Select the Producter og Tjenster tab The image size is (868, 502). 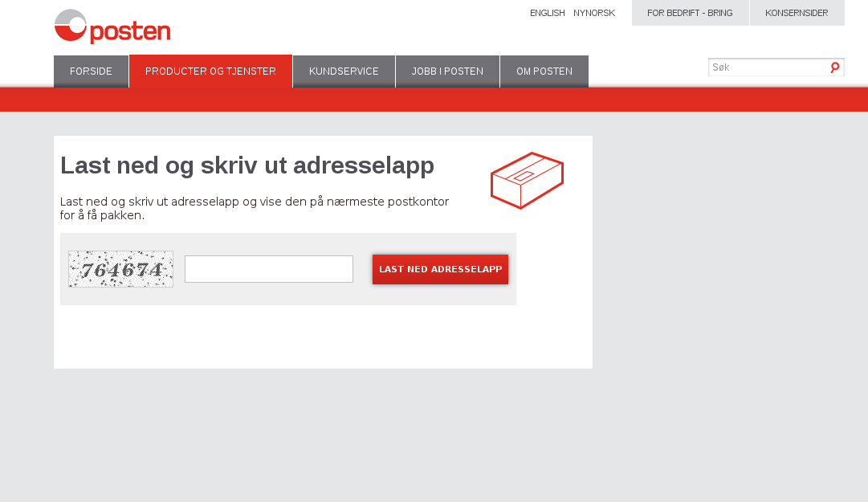tap(210, 71)
